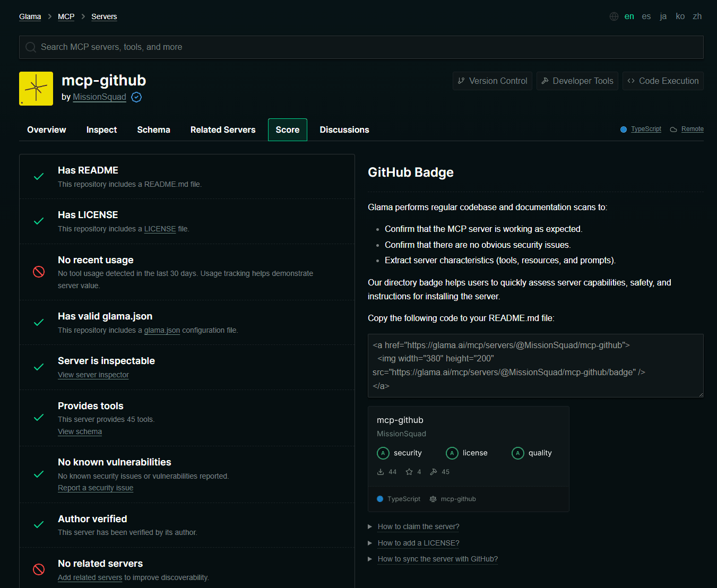Viewport: 717px width, 588px height.
Task: Expand the 'How to claim the server?' section
Action: pos(418,526)
